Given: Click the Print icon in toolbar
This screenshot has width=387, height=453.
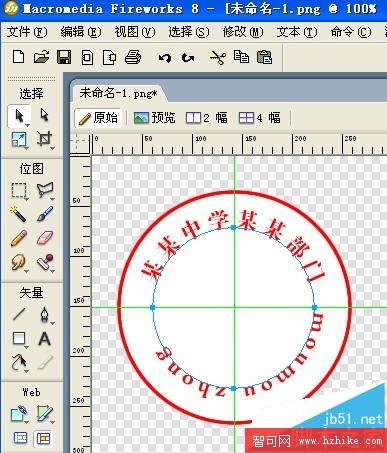Looking at the screenshot, I should (x=133, y=57).
